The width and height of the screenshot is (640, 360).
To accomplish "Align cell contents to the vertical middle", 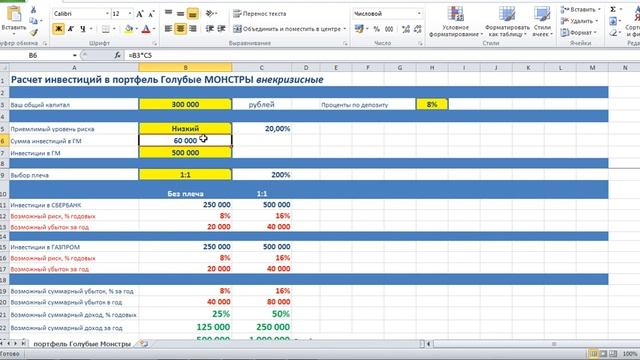I will click(180, 13).
